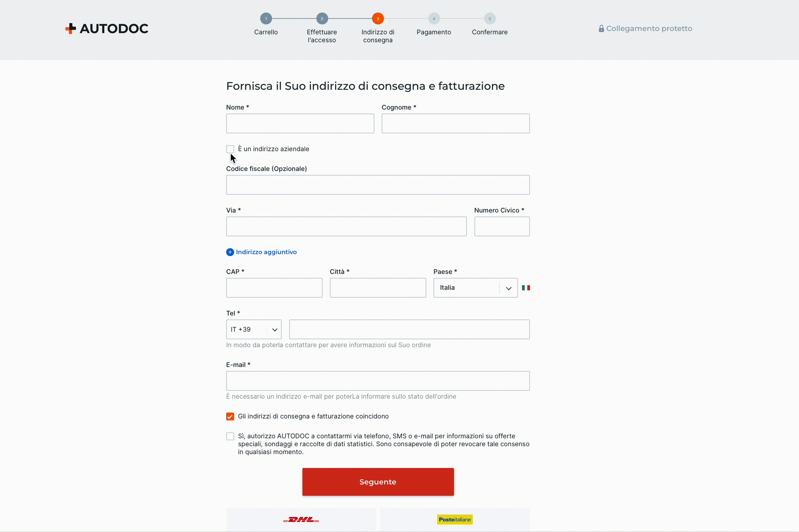Viewport: 799px width, 532px height.
Task: Click the step 2 login circle
Action: pos(322,19)
